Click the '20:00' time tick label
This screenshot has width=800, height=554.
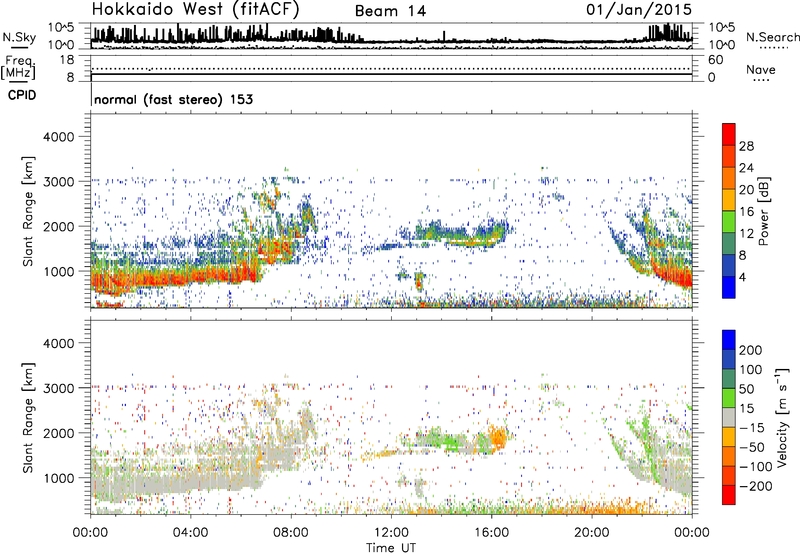point(591,533)
